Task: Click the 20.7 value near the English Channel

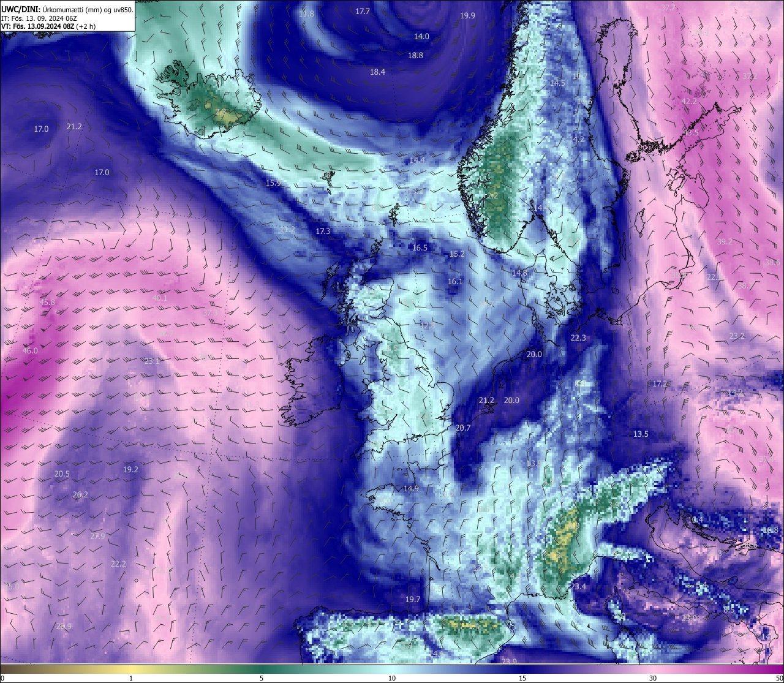Action: click(463, 428)
